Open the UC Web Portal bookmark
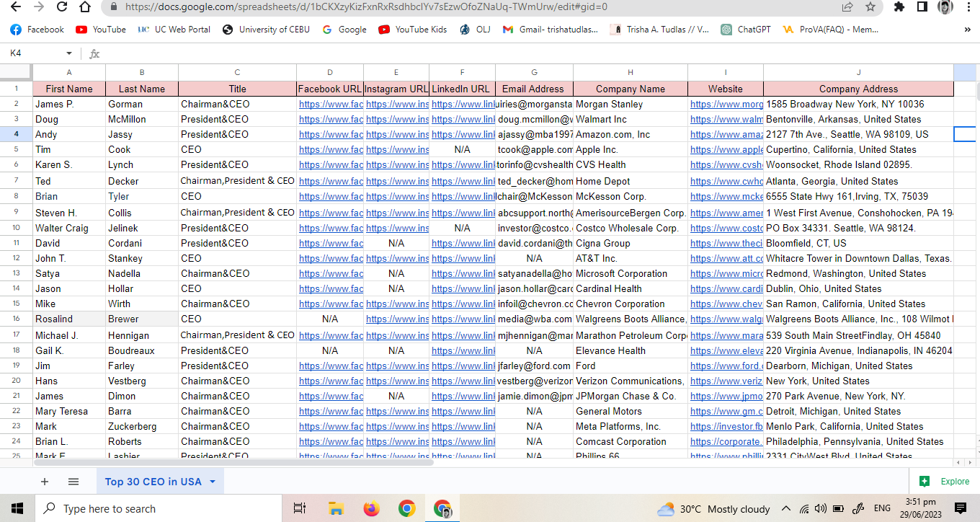This screenshot has height=522, width=980. tap(174, 30)
